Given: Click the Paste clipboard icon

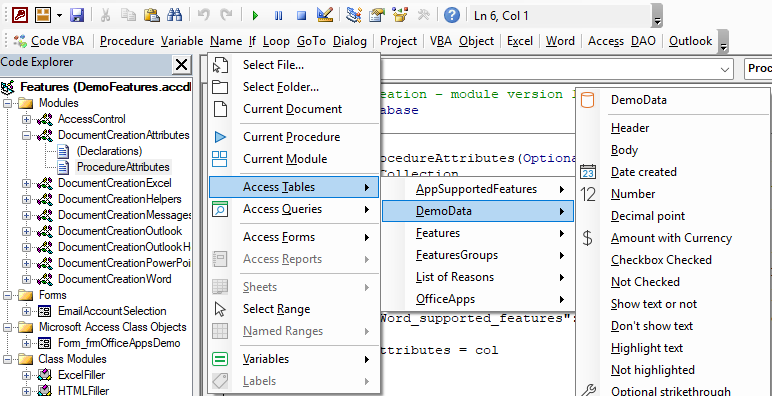Looking at the screenshot, I should pos(151,15).
